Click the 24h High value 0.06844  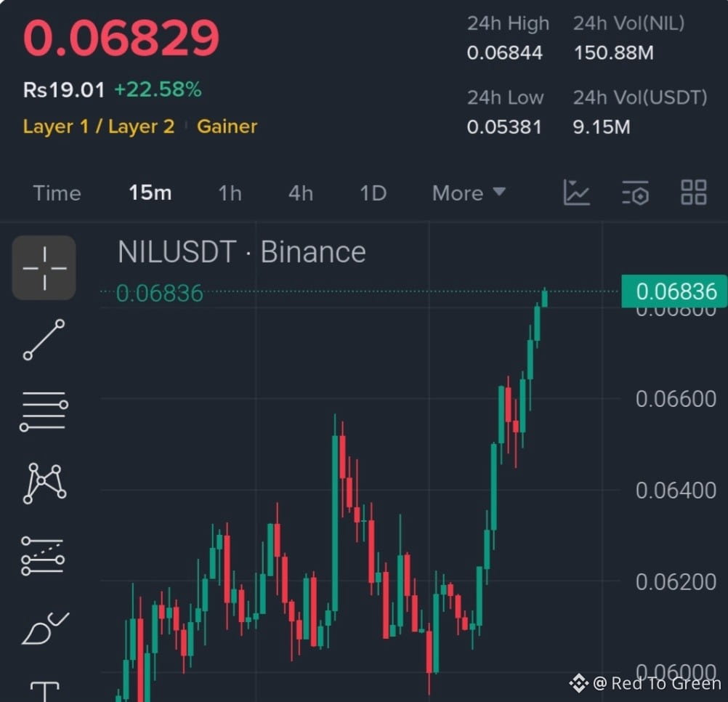(505, 52)
